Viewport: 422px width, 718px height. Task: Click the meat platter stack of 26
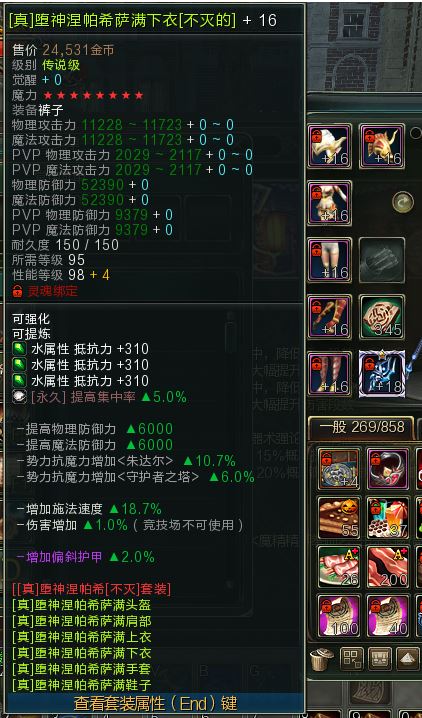[339, 567]
